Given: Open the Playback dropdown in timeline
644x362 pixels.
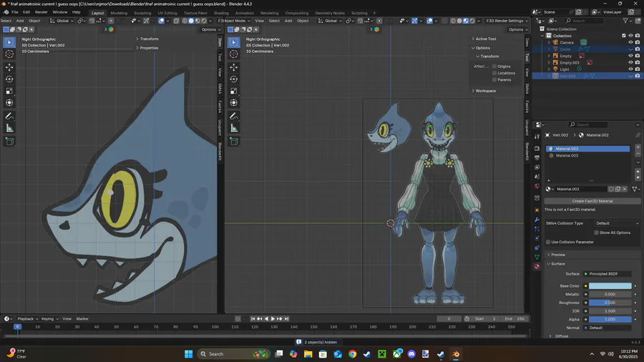Looking at the screenshot, I should 27,319.
